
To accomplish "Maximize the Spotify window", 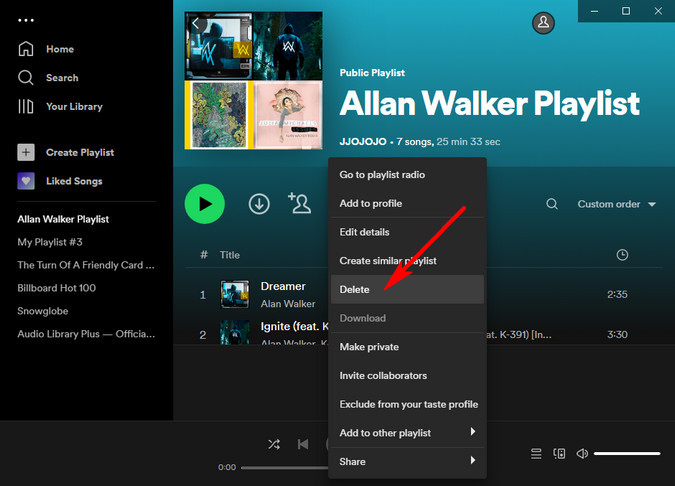I will pyautogui.click(x=626, y=11).
